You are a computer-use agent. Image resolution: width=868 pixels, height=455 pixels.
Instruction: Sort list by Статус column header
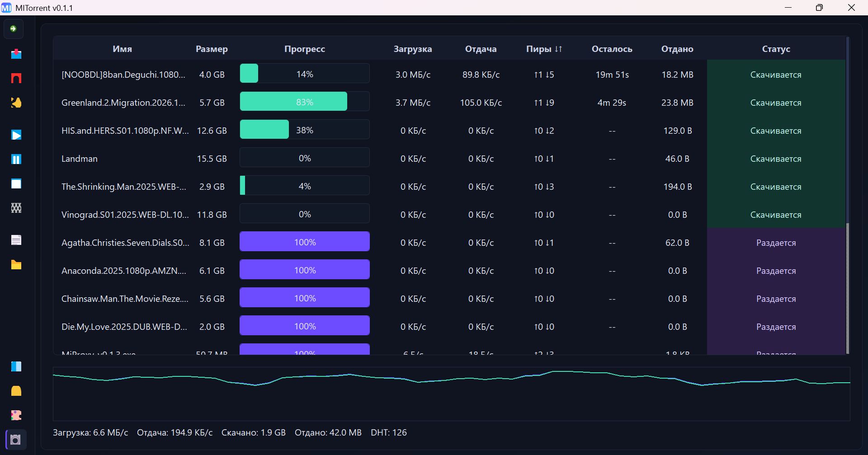point(776,49)
